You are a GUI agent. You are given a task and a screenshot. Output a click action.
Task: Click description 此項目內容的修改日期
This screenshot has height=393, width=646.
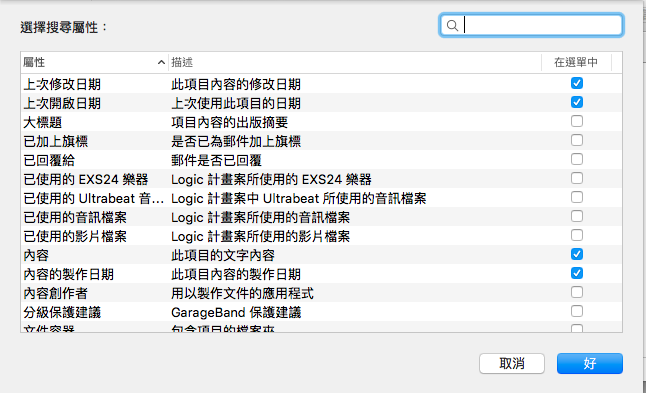[236, 84]
